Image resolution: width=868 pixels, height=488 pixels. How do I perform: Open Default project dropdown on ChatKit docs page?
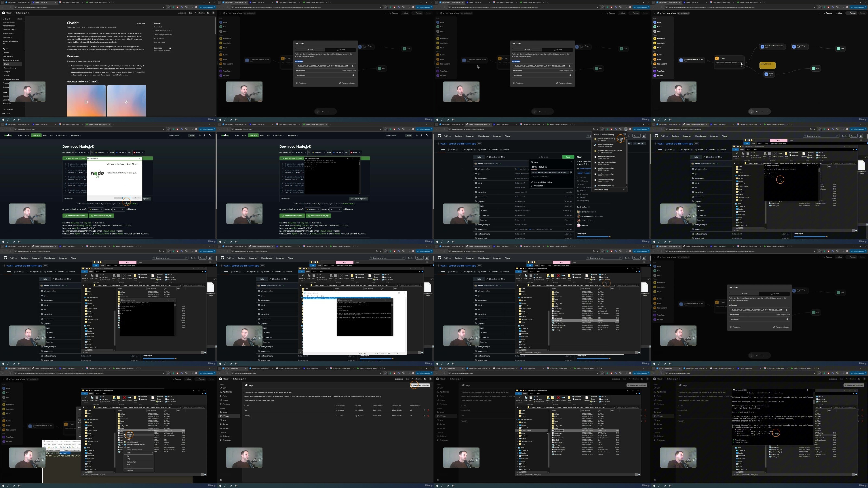tap(22, 13)
